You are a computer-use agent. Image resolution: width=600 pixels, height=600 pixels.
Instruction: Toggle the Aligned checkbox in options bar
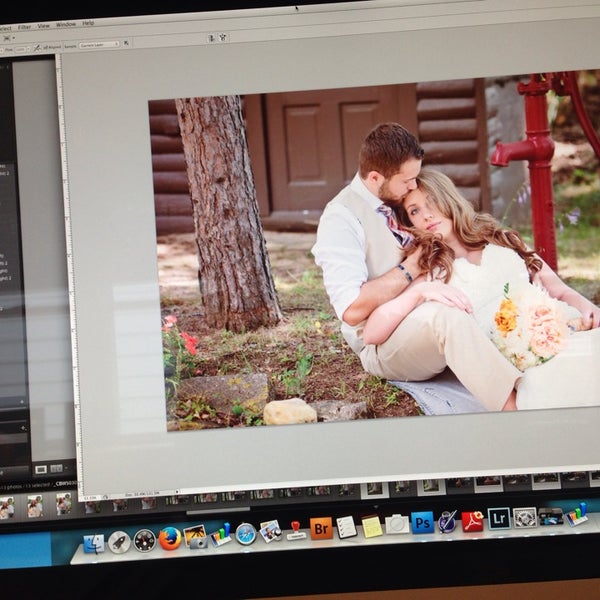(x=52, y=47)
